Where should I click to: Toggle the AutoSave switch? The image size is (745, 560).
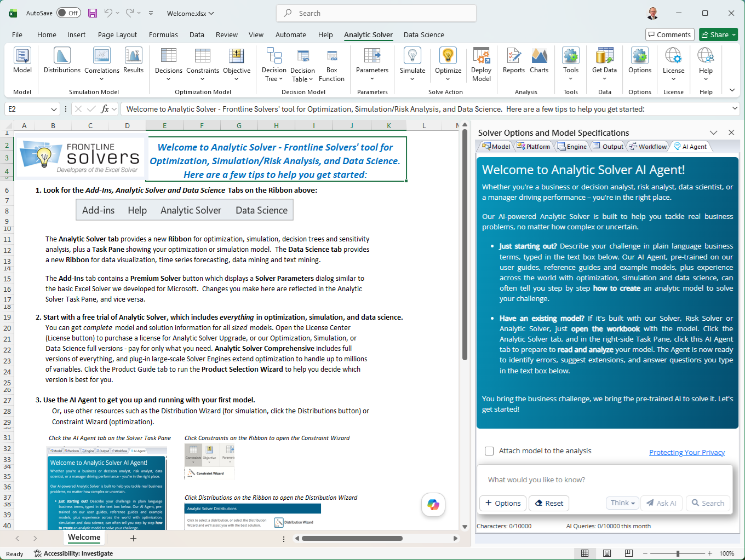point(68,13)
